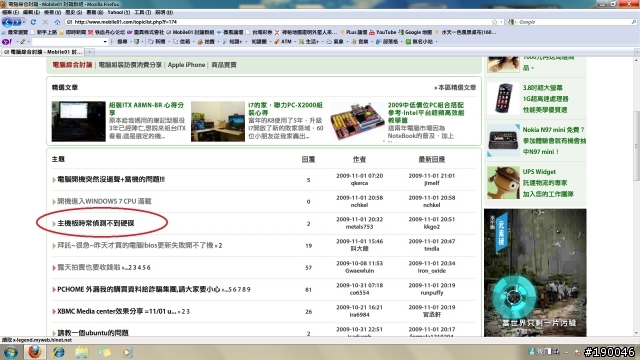
Task: Open the Yahoo toolbar 新聞 button
Action: point(157,42)
